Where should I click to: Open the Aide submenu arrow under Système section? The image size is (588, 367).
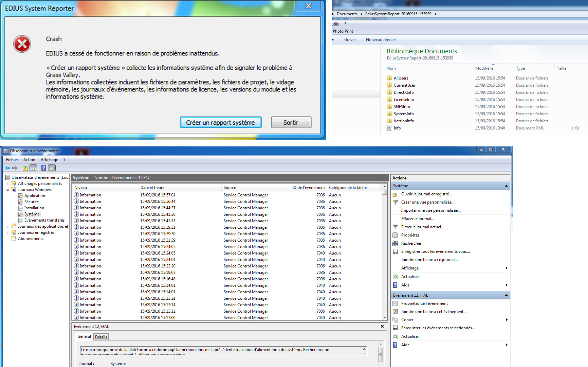click(507, 285)
